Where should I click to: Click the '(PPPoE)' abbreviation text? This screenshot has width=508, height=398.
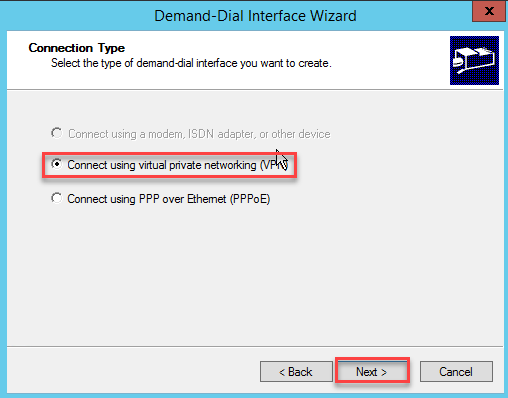pyautogui.click(x=250, y=199)
